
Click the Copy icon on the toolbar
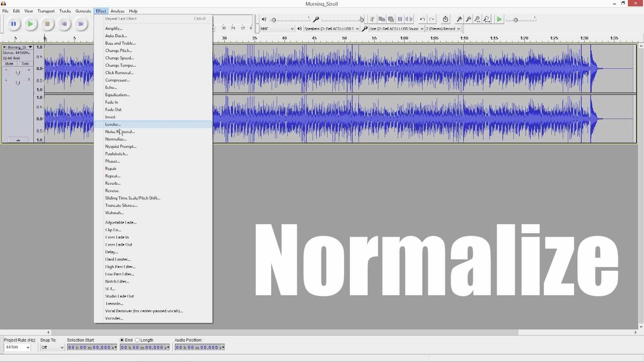click(x=382, y=19)
